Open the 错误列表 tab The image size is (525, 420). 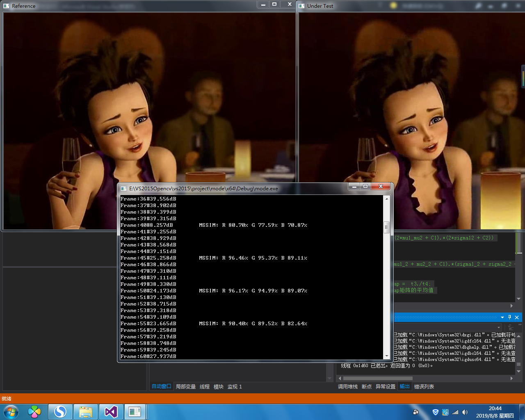pos(424,386)
